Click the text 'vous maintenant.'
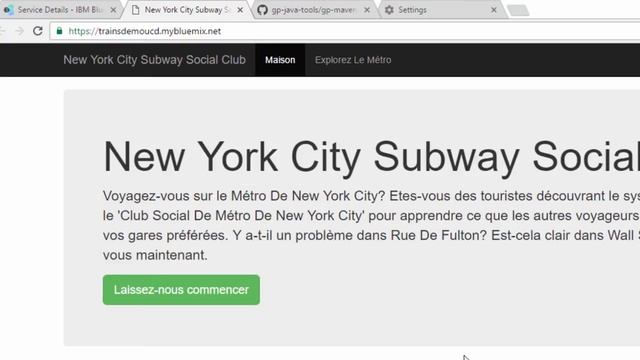The width and height of the screenshot is (640, 360). pos(155,255)
